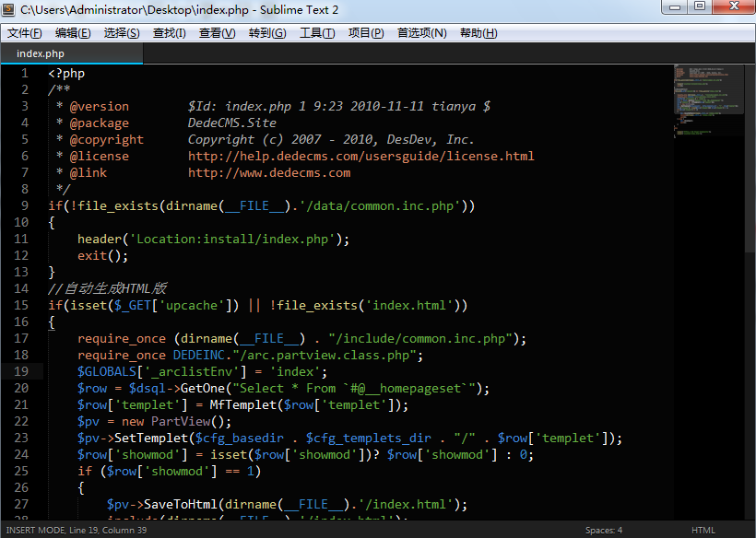The height and width of the screenshot is (538, 756).
Task: Click GetOne method call
Action: (x=203, y=388)
